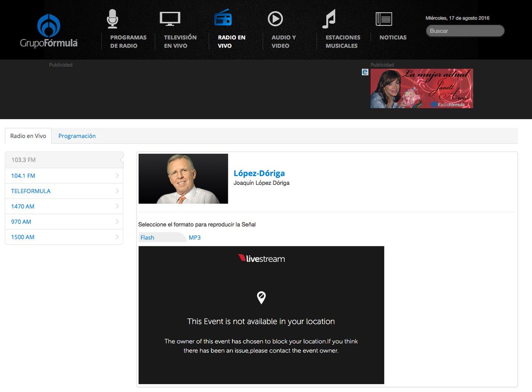Click the 'Joaquín López Dóriga' subtitle text

pyautogui.click(x=262, y=183)
